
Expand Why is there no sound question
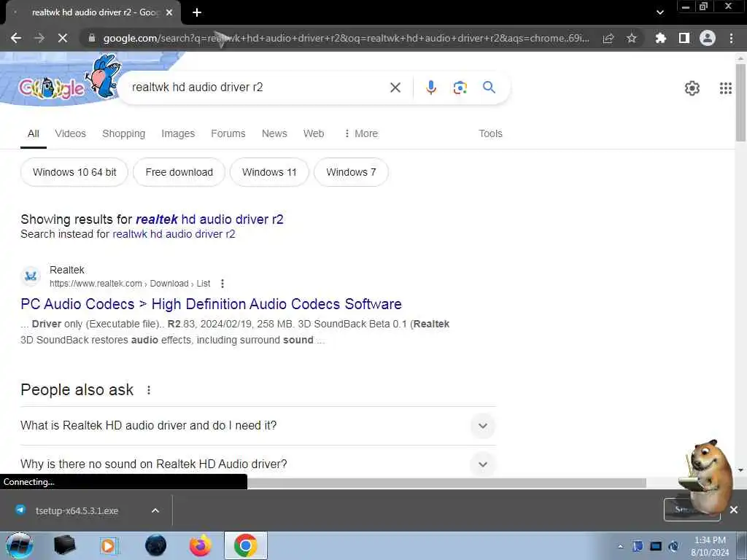pos(258,464)
